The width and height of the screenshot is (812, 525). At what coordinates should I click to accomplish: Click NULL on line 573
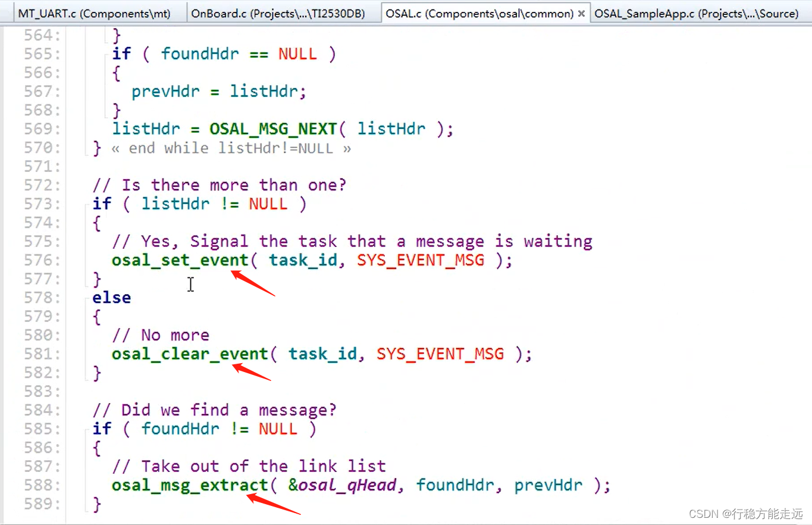(268, 204)
